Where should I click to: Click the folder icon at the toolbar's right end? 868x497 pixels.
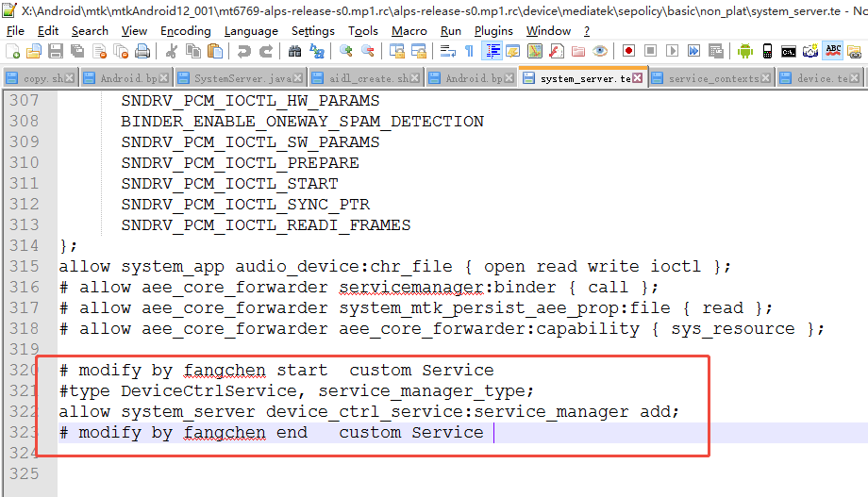tap(855, 52)
